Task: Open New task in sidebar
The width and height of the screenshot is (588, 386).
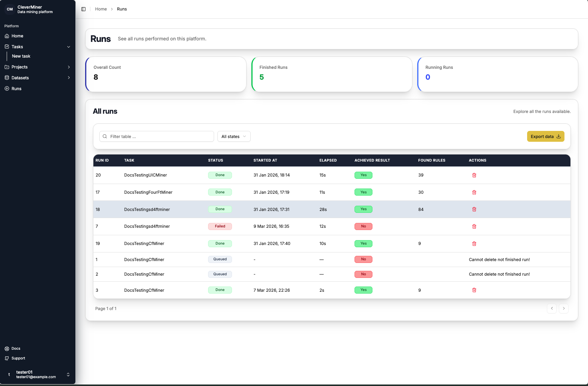Action: pyautogui.click(x=21, y=56)
